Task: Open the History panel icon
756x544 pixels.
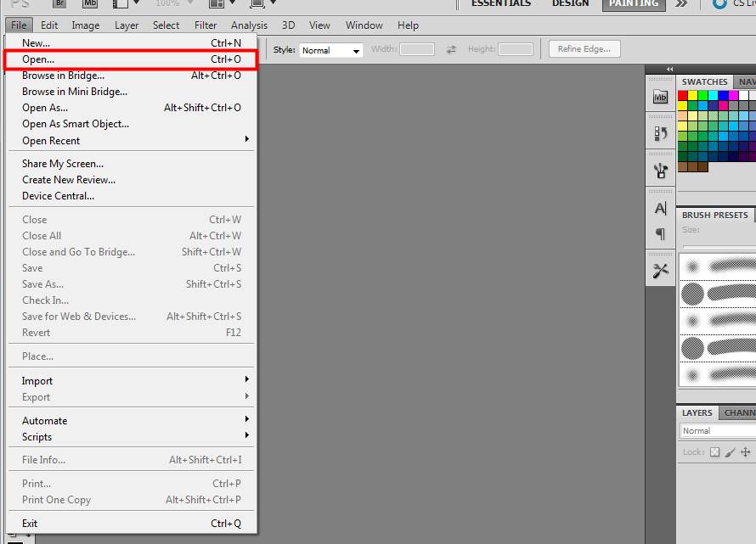Action: pos(660,133)
